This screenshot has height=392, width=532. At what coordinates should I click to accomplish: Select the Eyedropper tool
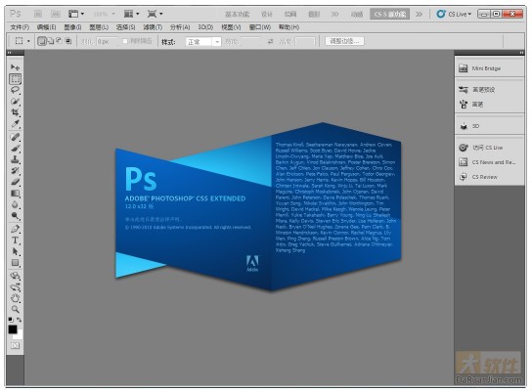(15, 124)
